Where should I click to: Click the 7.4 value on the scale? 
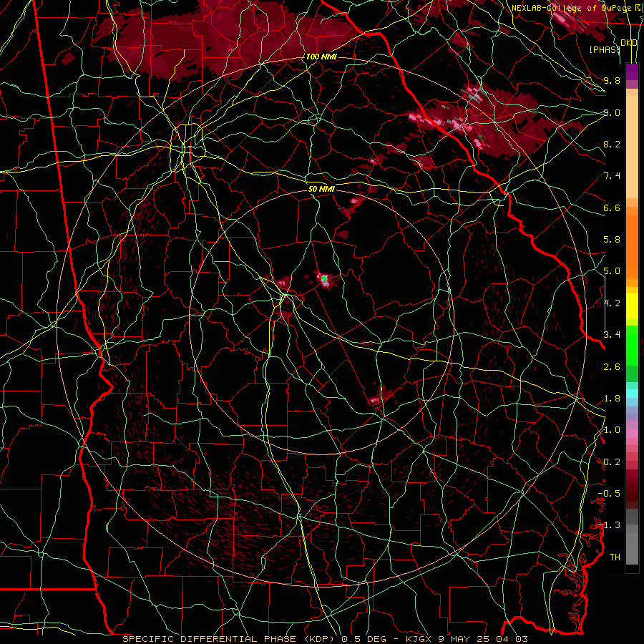point(612,176)
